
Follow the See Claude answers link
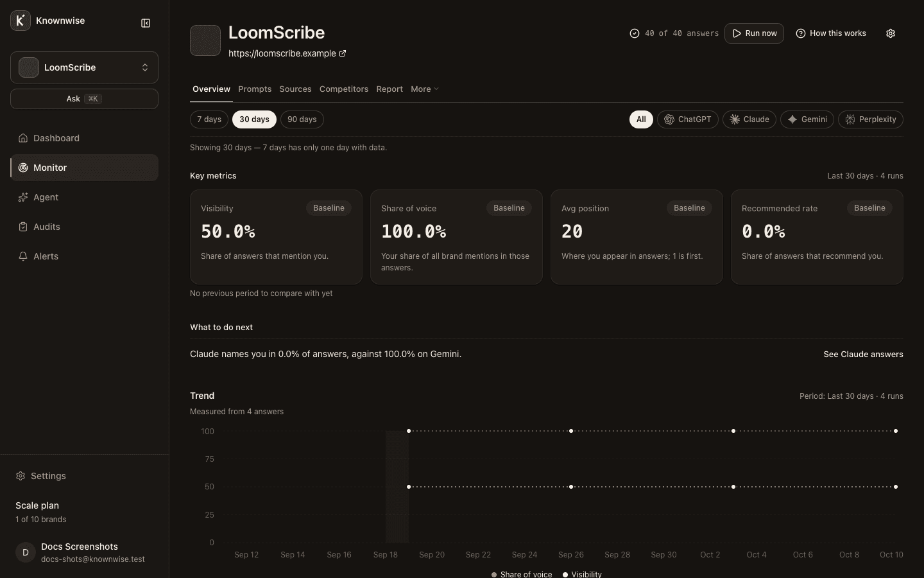(x=863, y=355)
